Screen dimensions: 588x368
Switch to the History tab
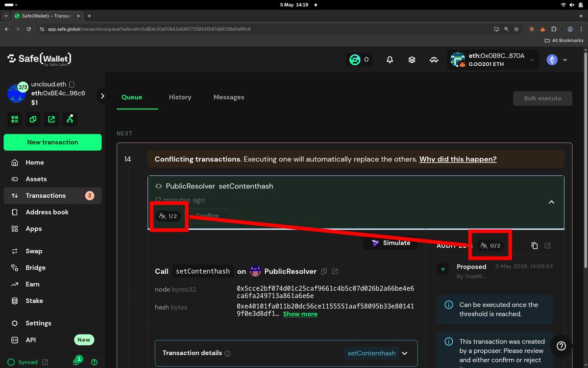[180, 97]
